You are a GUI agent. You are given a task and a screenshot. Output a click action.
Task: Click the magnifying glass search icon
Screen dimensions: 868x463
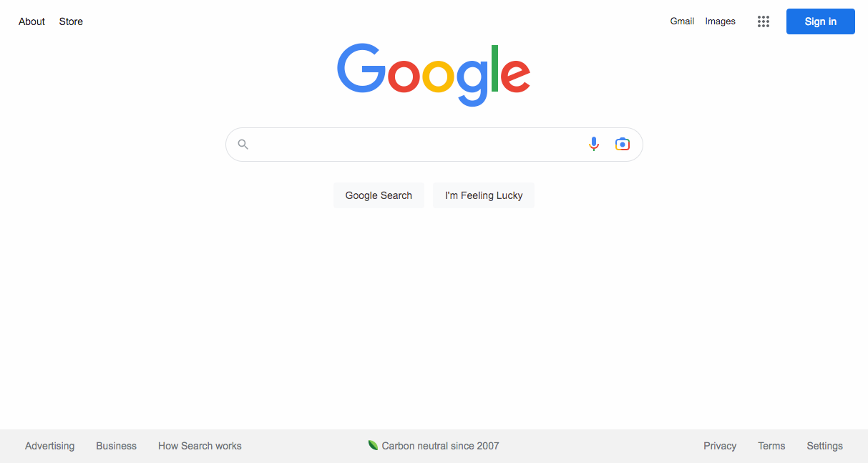(243, 145)
